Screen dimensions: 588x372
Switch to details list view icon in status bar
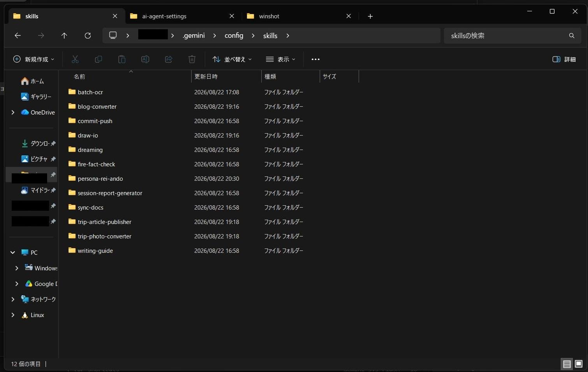click(x=567, y=364)
